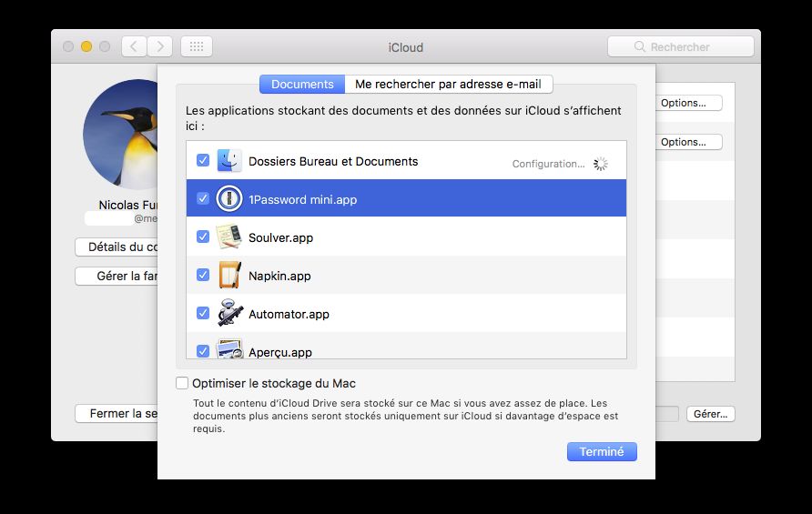This screenshot has width=812, height=514.
Task: Click the Finder icon for Dossiers Bureau et Documents
Action: pos(228,160)
